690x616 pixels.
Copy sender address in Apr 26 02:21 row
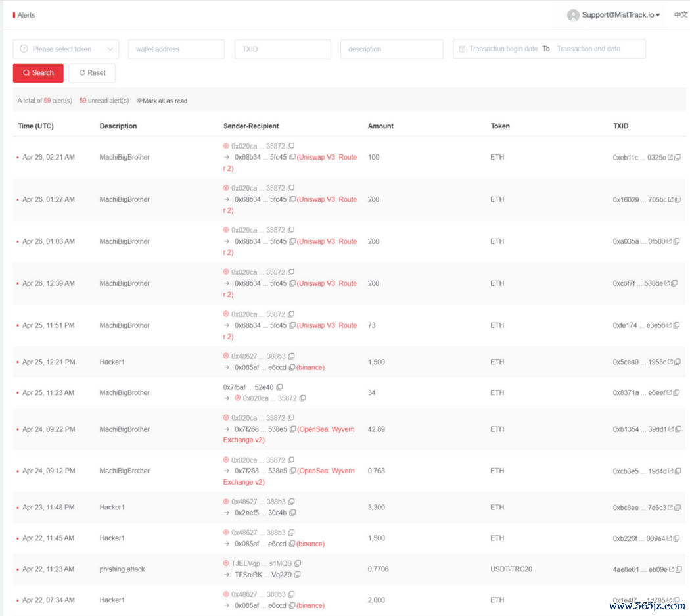tap(291, 146)
